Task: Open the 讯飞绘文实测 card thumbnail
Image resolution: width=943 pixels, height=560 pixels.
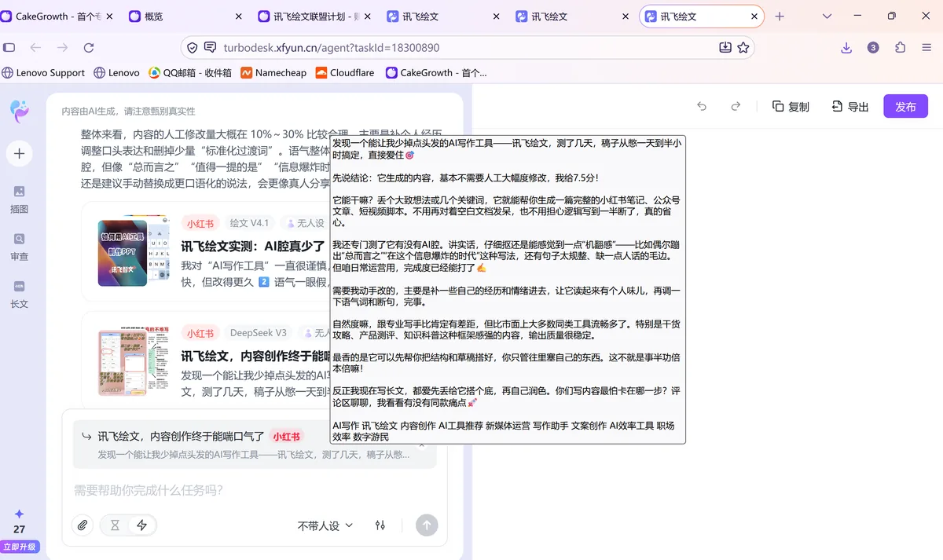Action: 133,252
